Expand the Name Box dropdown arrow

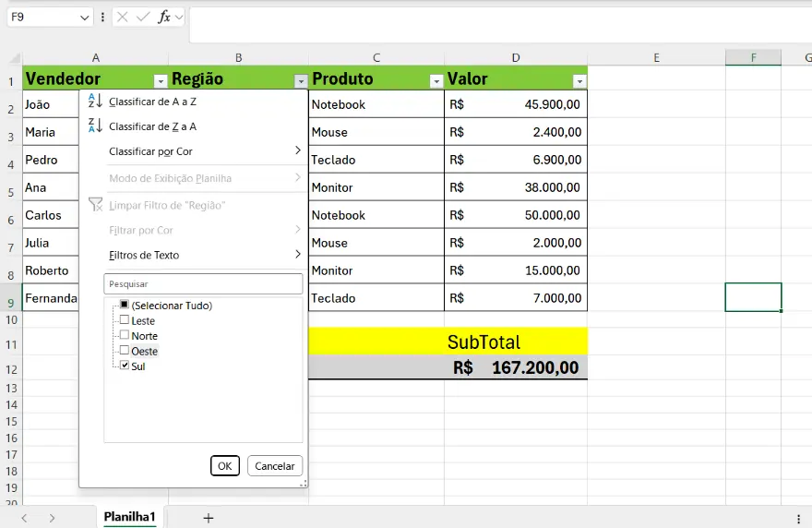tap(85, 17)
